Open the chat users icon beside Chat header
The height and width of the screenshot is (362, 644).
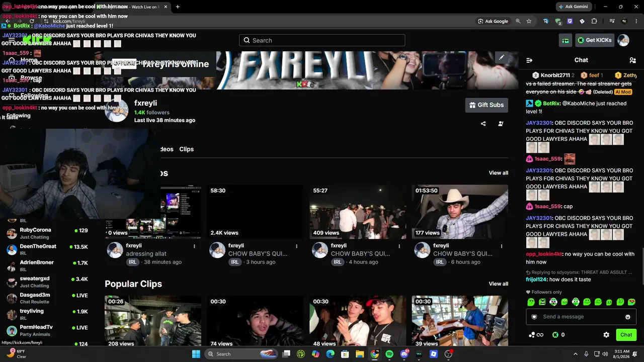click(x=632, y=60)
